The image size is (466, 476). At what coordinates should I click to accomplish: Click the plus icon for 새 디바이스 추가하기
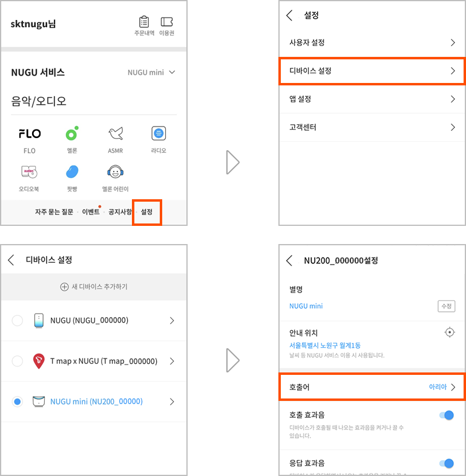coord(64,287)
